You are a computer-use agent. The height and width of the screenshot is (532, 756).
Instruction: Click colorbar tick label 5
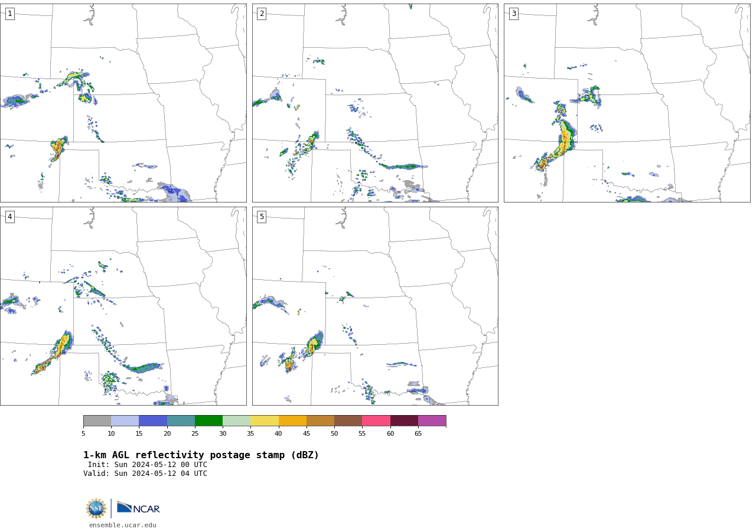pyautogui.click(x=83, y=434)
